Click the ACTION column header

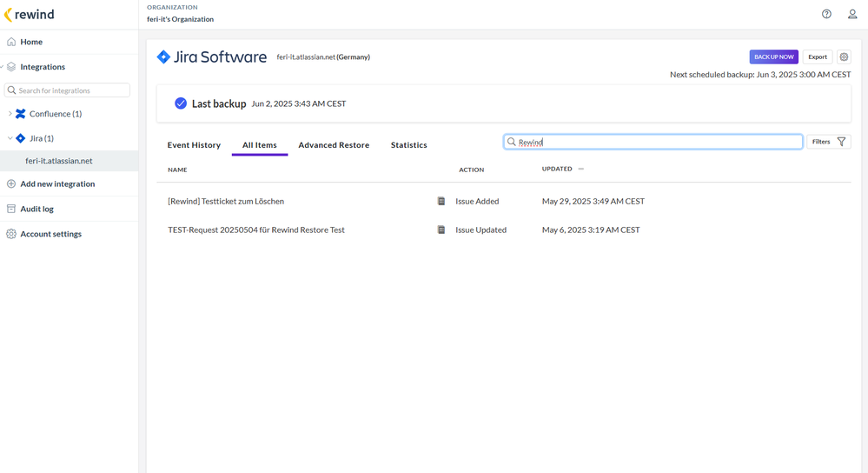pyautogui.click(x=472, y=170)
